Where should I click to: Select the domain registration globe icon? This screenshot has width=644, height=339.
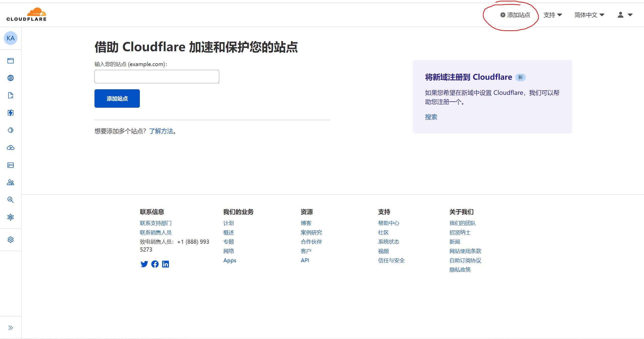[x=10, y=78]
